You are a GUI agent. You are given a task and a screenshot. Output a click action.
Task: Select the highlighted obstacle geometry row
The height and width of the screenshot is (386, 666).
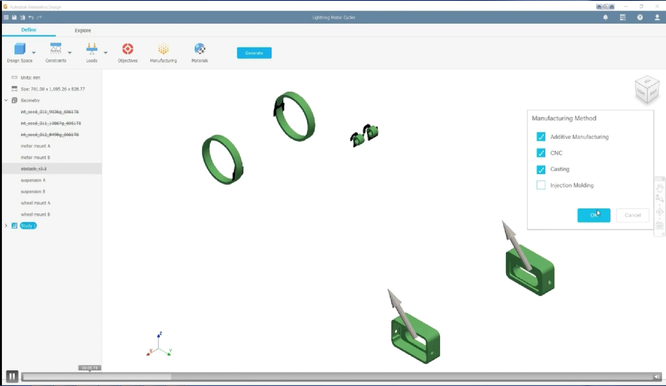52,169
